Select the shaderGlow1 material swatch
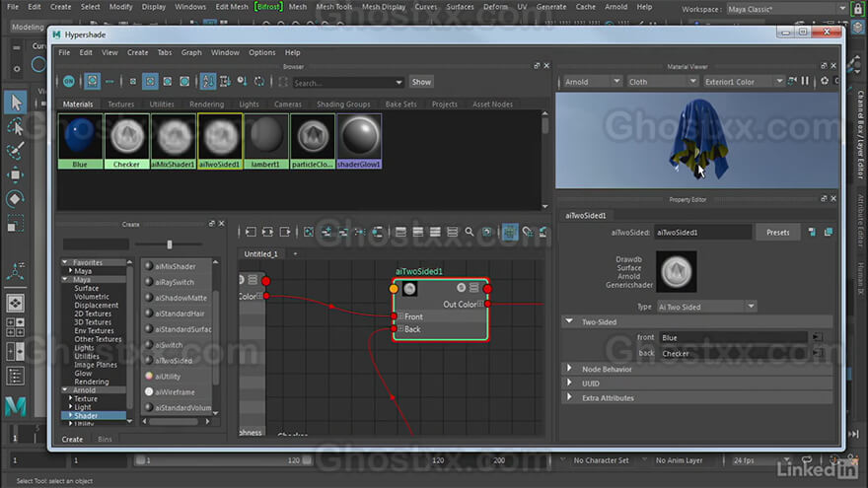Screen dimensions: 868x488 tap(359, 141)
